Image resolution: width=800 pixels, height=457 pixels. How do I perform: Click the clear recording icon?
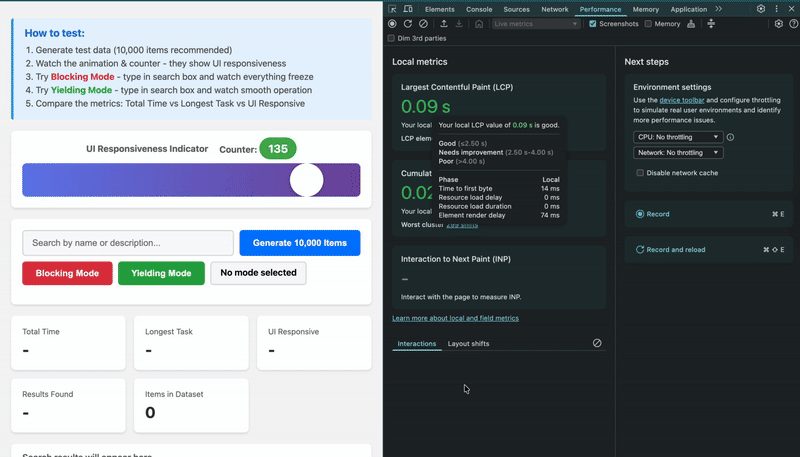coord(424,24)
